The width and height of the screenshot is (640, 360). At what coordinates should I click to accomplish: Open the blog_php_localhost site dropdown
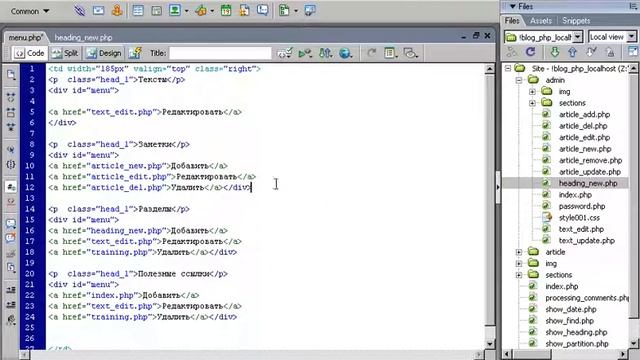point(577,37)
